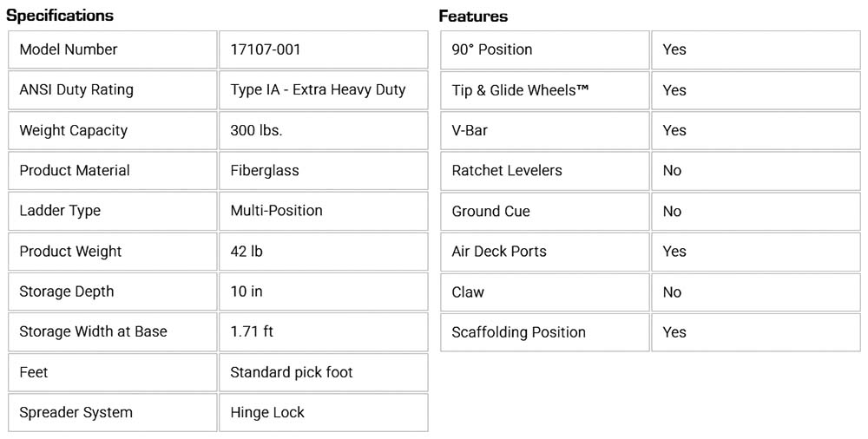
Task: Click the 300 lbs. weight capacity value
Action: point(256,130)
